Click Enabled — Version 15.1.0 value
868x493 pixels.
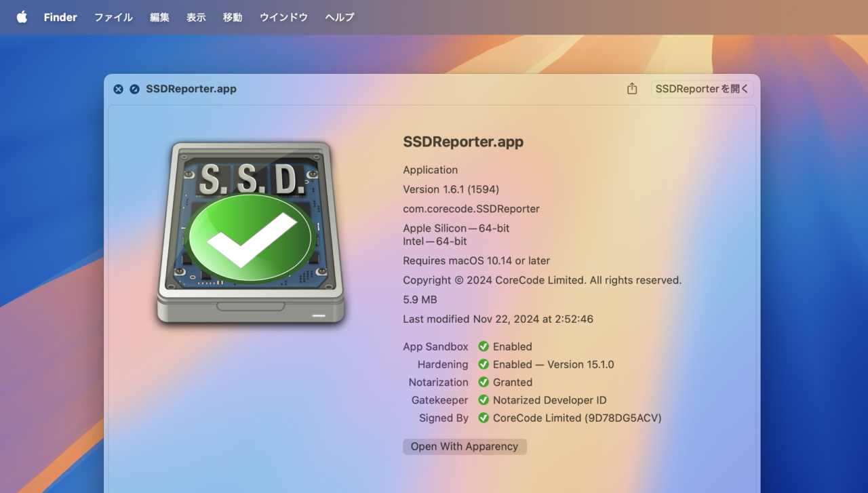click(x=553, y=364)
